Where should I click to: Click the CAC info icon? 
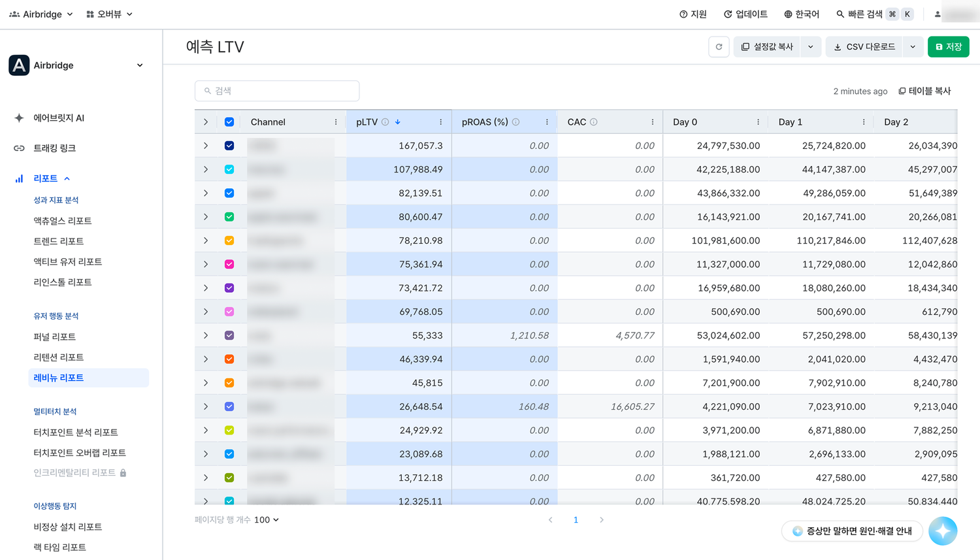point(594,122)
